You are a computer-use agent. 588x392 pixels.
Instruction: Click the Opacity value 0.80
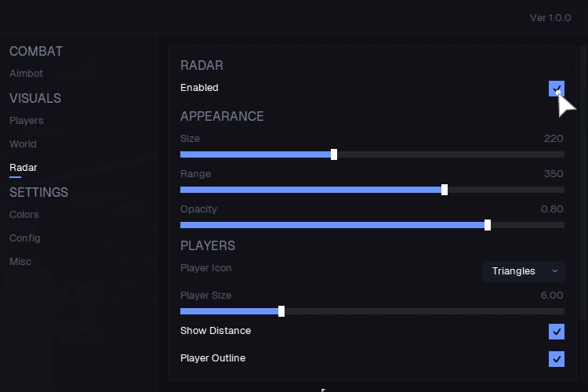tap(552, 209)
